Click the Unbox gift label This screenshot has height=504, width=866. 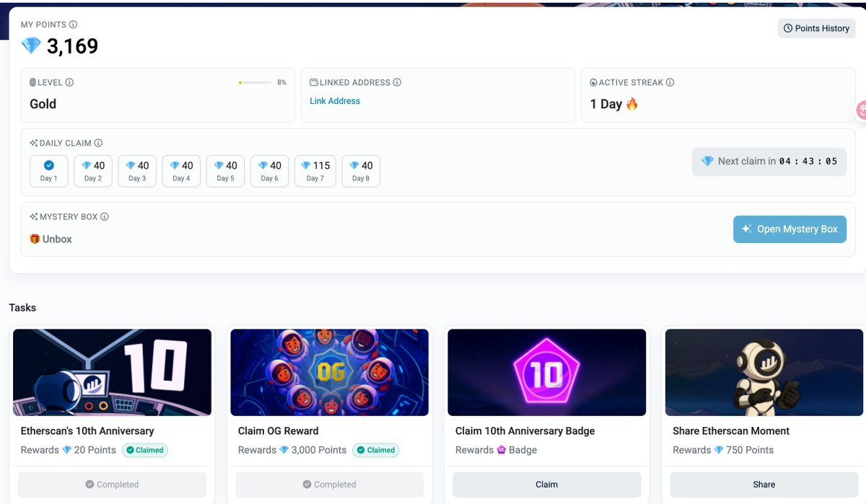[51, 239]
